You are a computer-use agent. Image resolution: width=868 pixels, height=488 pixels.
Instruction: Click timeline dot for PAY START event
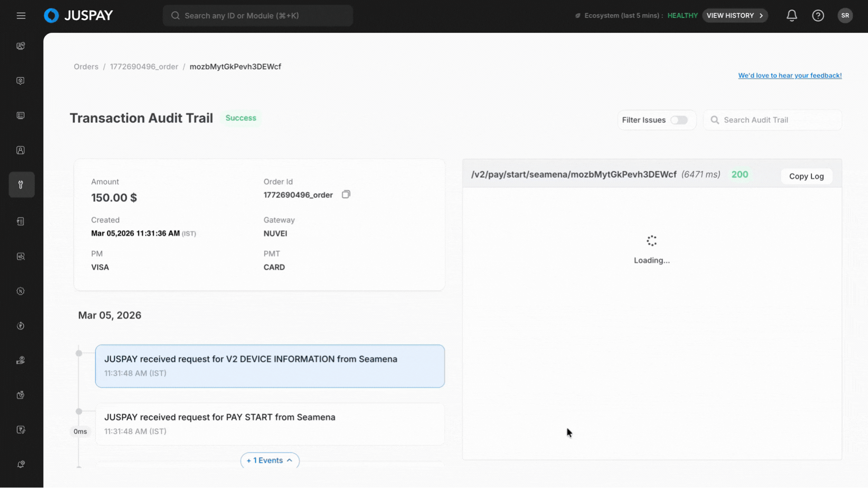coord(79,412)
